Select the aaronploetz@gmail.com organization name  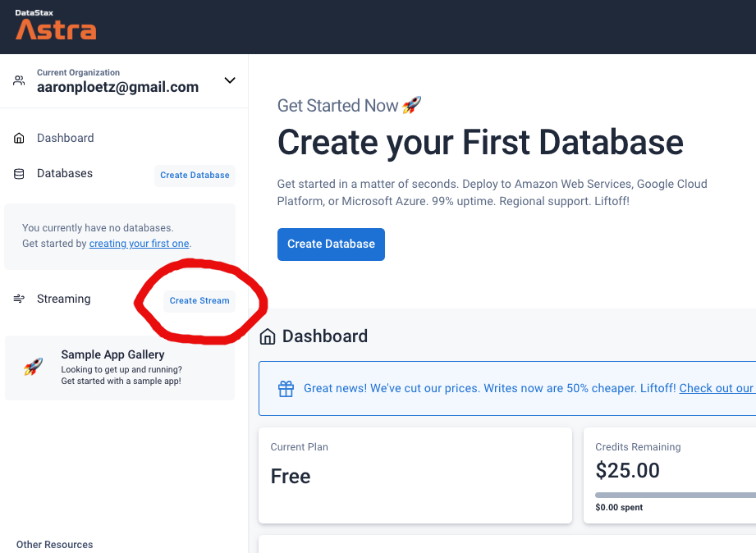(117, 87)
